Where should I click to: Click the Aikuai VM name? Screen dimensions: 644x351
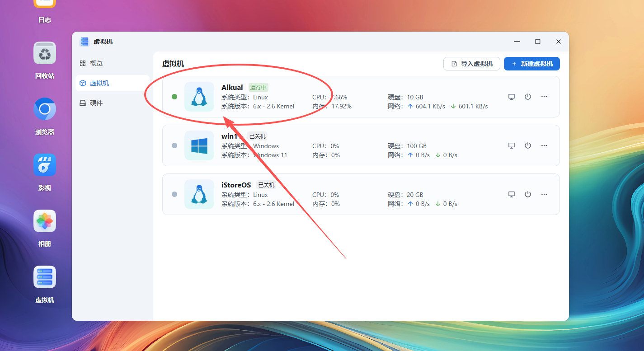pyautogui.click(x=232, y=87)
